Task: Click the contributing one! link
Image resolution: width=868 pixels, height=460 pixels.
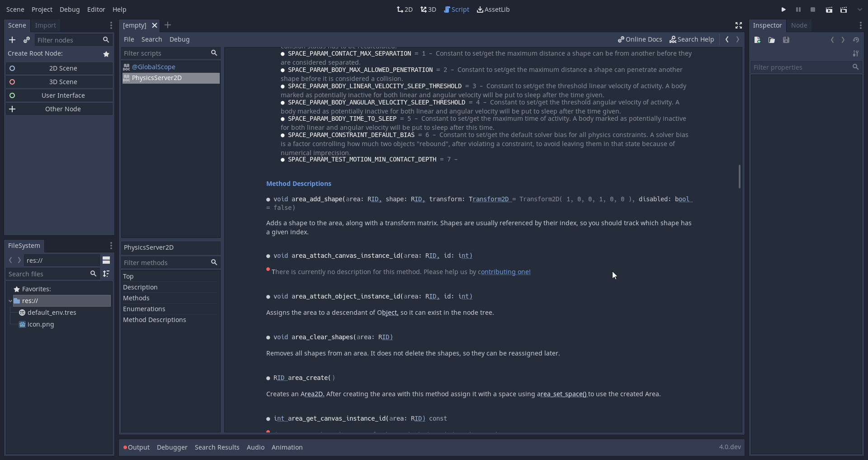Action: tap(505, 272)
